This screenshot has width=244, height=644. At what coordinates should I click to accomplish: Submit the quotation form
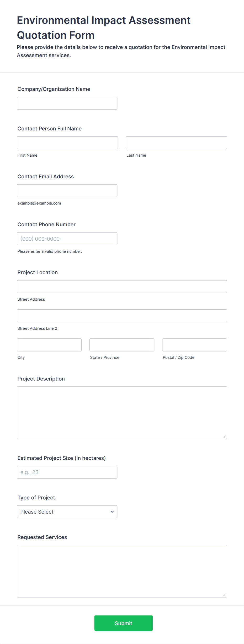click(123, 623)
